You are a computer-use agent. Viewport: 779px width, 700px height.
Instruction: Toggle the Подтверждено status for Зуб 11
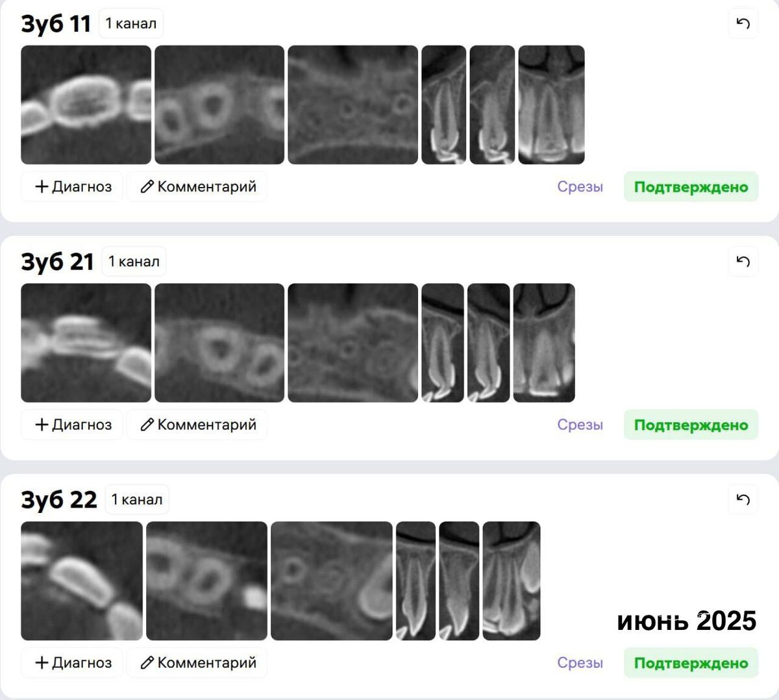(691, 187)
